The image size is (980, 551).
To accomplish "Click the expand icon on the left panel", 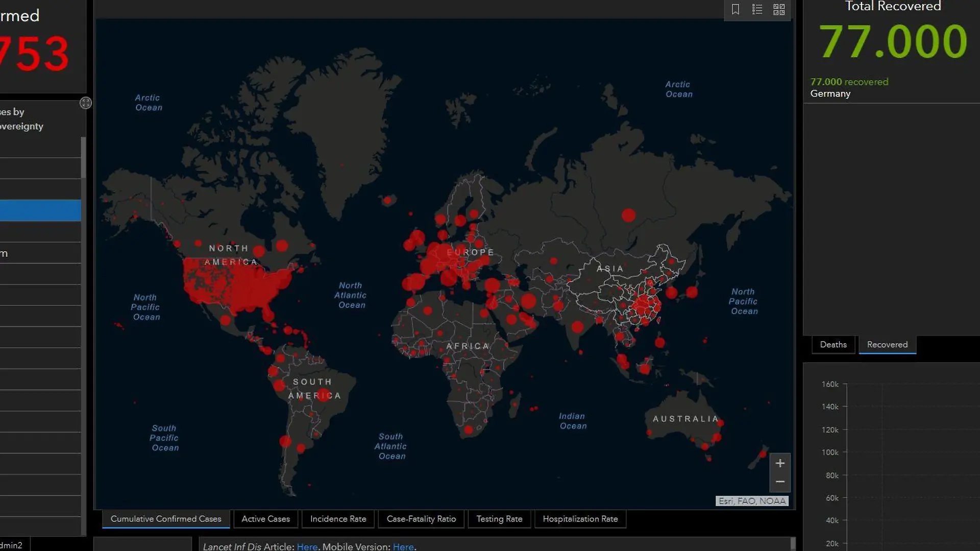I will coord(86,103).
